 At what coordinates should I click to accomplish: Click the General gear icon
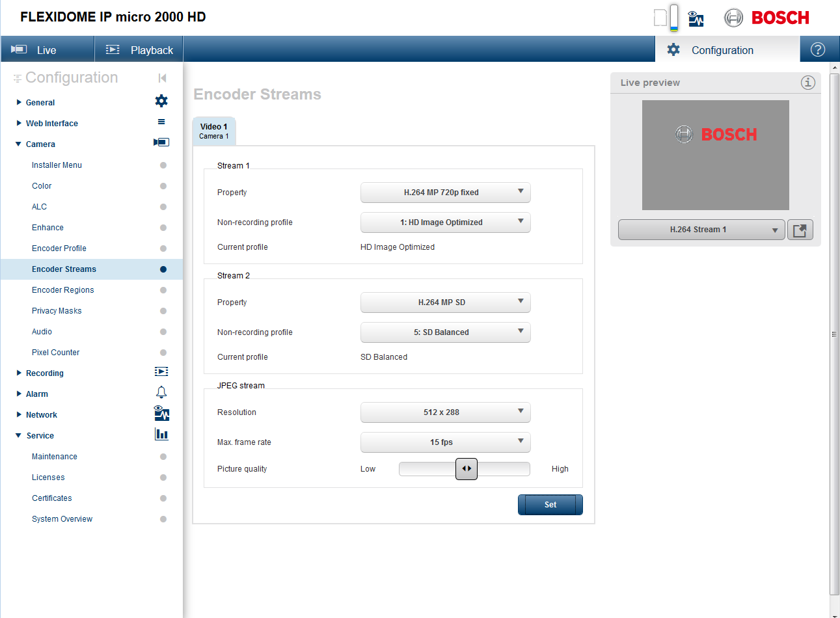tap(161, 101)
